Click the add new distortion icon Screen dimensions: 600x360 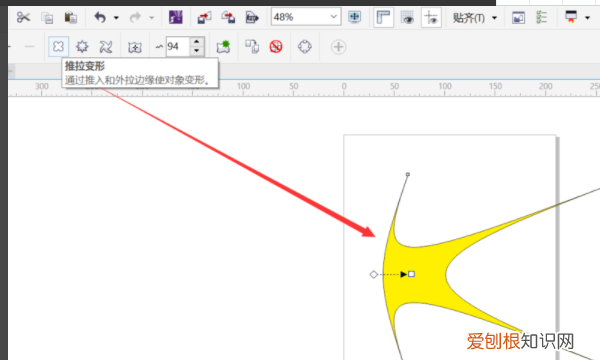(x=223, y=47)
